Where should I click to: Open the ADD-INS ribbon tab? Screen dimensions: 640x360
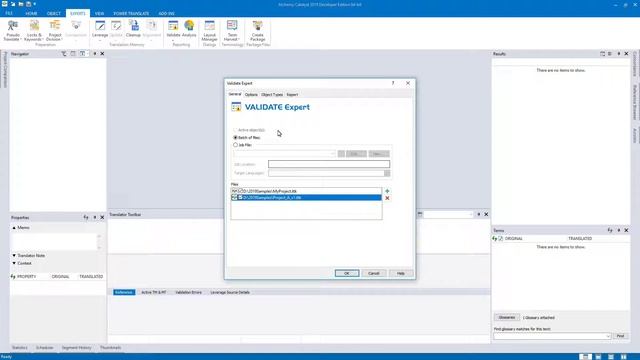click(x=167, y=13)
